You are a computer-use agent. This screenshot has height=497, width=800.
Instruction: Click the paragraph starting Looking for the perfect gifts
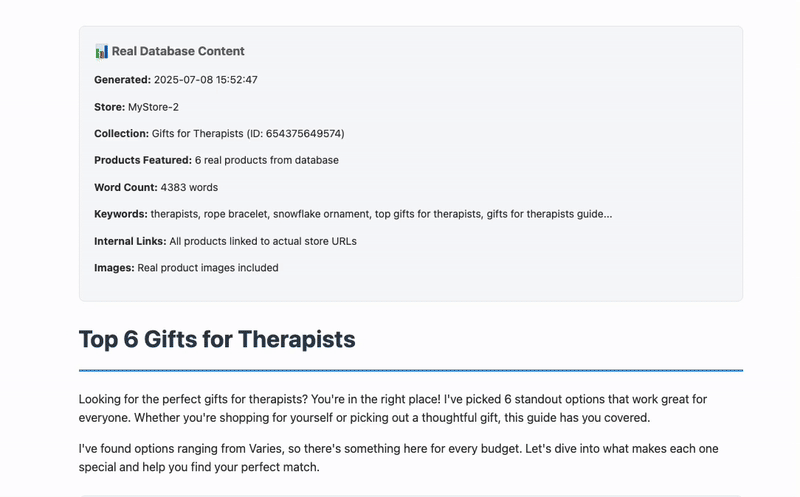pyautogui.click(x=410, y=408)
